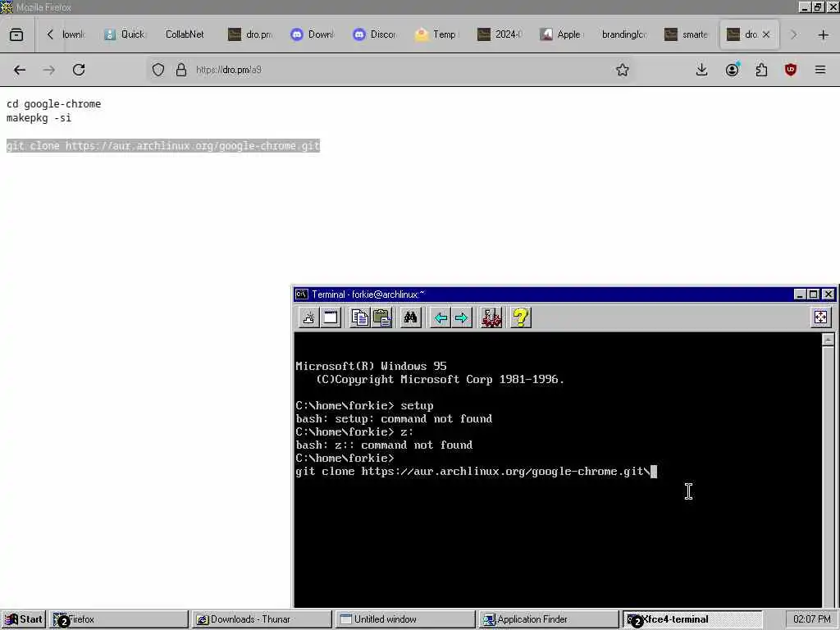Viewport: 840px width, 630px height.
Task: Select Xfce4-terminal taskbar button
Action: pos(692,619)
